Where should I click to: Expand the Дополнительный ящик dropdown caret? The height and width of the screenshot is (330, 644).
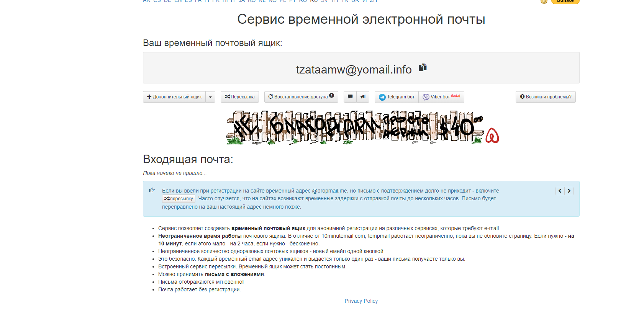(x=210, y=97)
